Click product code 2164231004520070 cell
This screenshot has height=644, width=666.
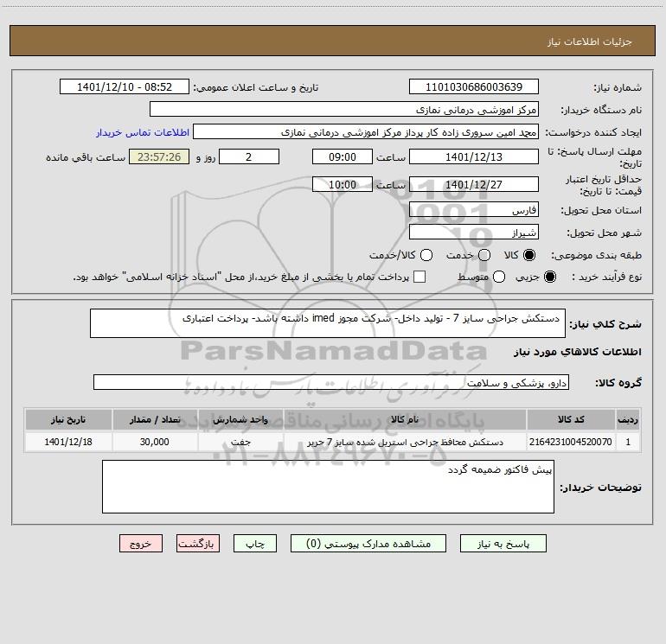coord(571,442)
